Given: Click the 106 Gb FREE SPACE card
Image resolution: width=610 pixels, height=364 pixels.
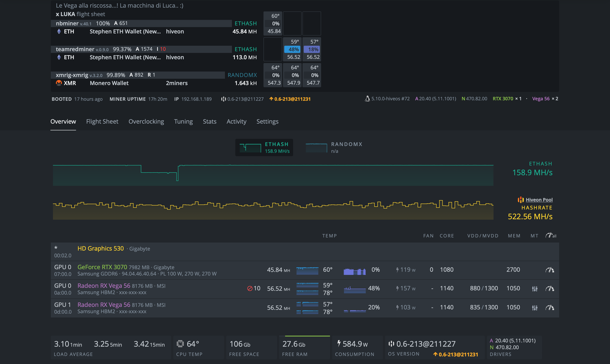Looking at the screenshot, I should [252, 347].
